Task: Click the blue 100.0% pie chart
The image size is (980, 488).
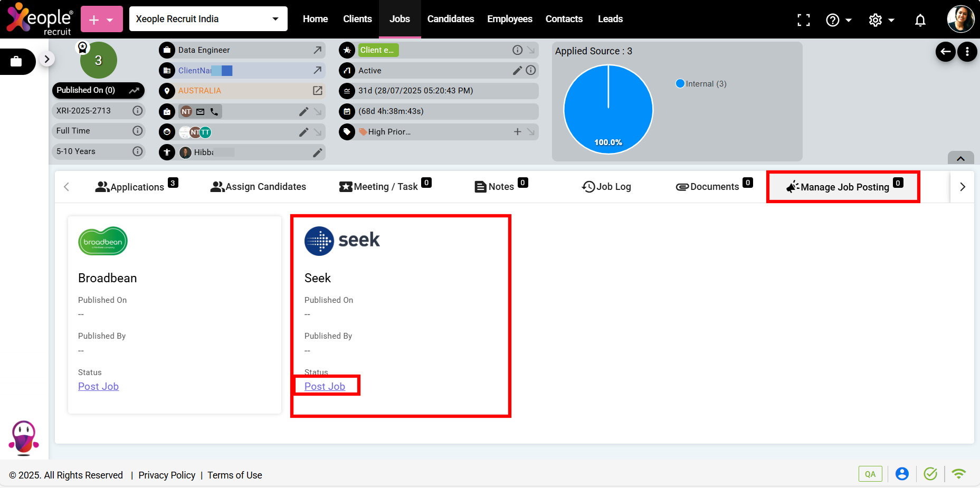Action: 608,109
